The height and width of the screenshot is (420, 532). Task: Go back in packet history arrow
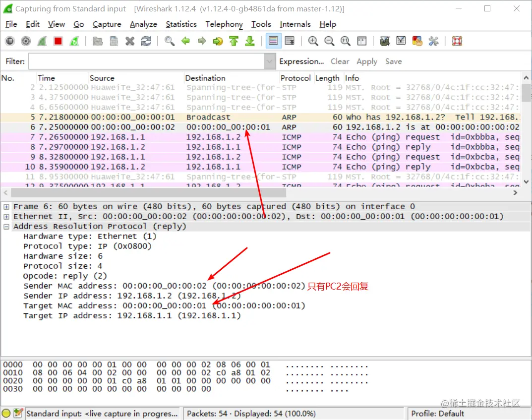click(185, 41)
